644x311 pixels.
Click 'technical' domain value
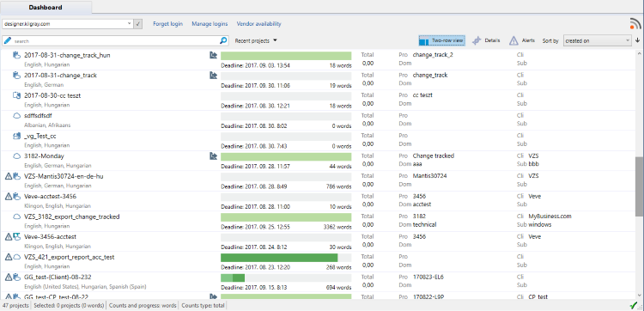pyautogui.click(x=424, y=224)
